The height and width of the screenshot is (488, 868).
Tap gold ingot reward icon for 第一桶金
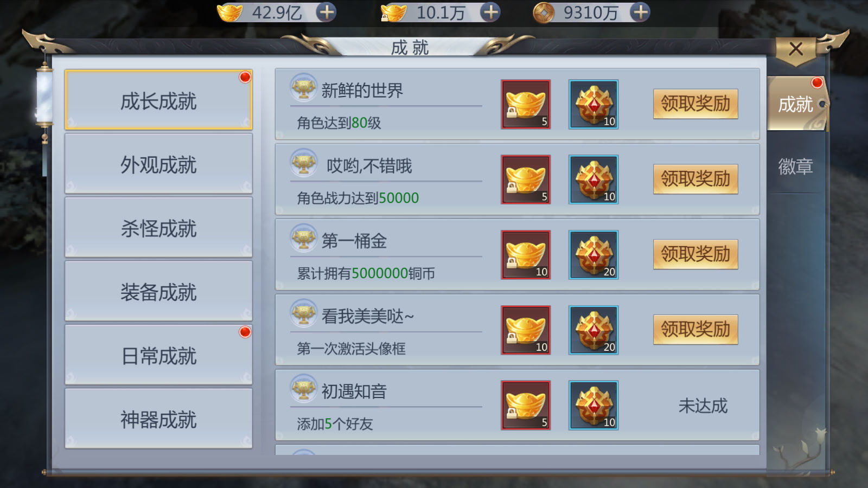pyautogui.click(x=526, y=255)
